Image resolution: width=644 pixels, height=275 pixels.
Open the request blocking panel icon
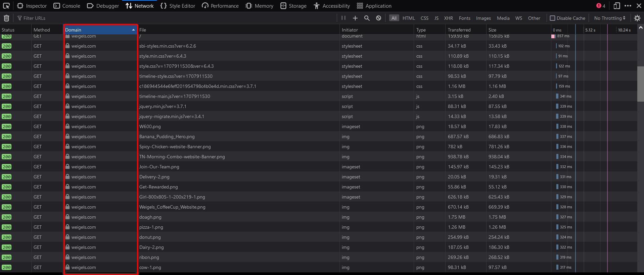coord(378,18)
